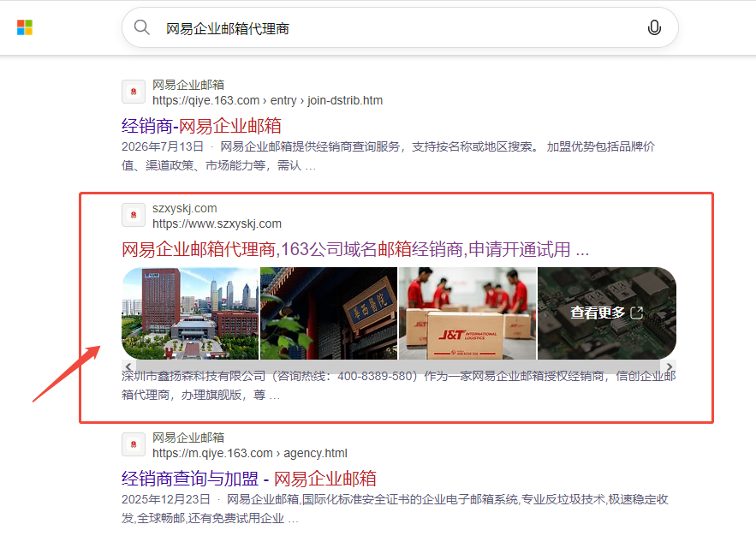The width and height of the screenshot is (756, 536).
Task: Click the image carousel horizontal scrollbar
Action: click(x=399, y=366)
